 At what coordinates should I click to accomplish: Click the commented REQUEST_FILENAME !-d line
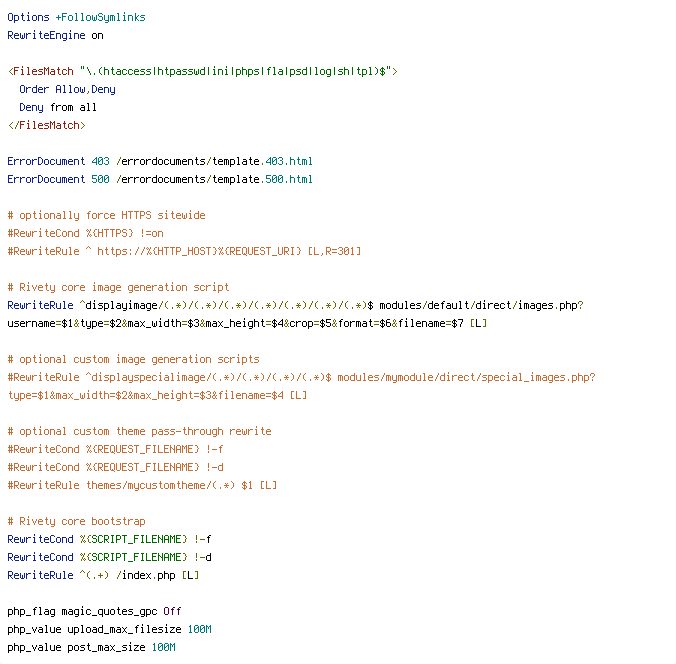pyautogui.click(x=115, y=467)
